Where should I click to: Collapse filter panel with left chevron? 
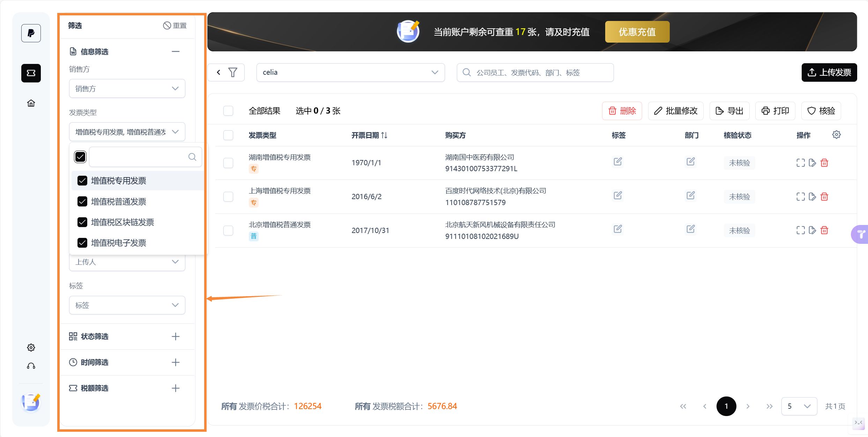218,72
